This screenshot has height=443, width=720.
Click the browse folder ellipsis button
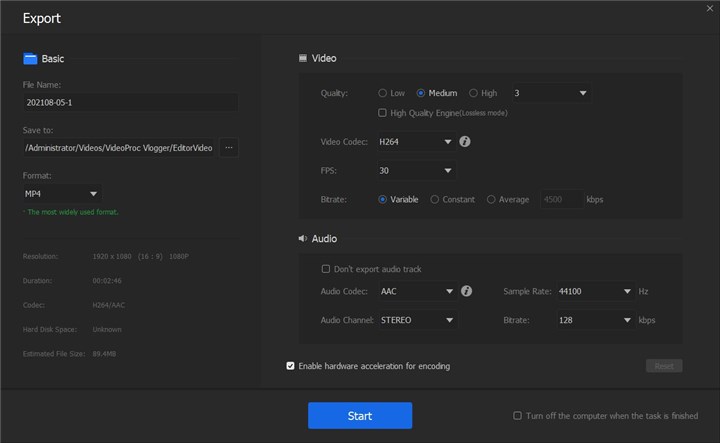point(229,148)
